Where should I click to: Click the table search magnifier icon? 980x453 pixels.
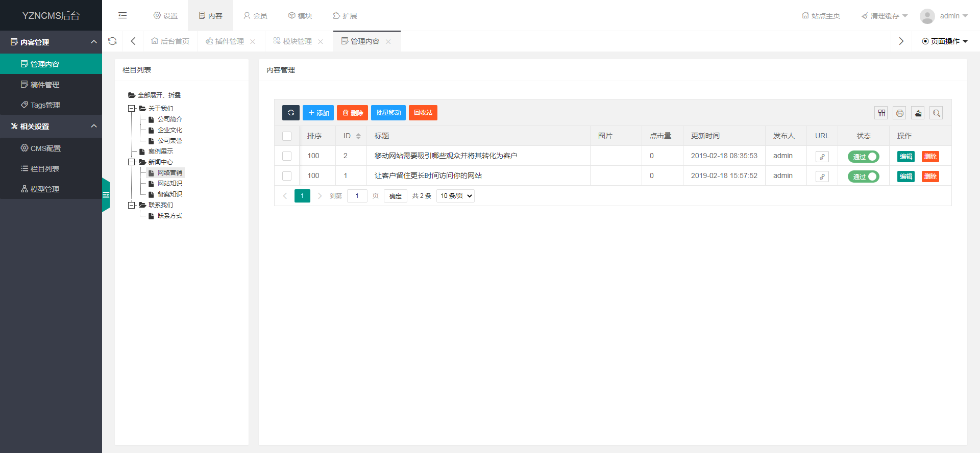pyautogui.click(x=936, y=113)
